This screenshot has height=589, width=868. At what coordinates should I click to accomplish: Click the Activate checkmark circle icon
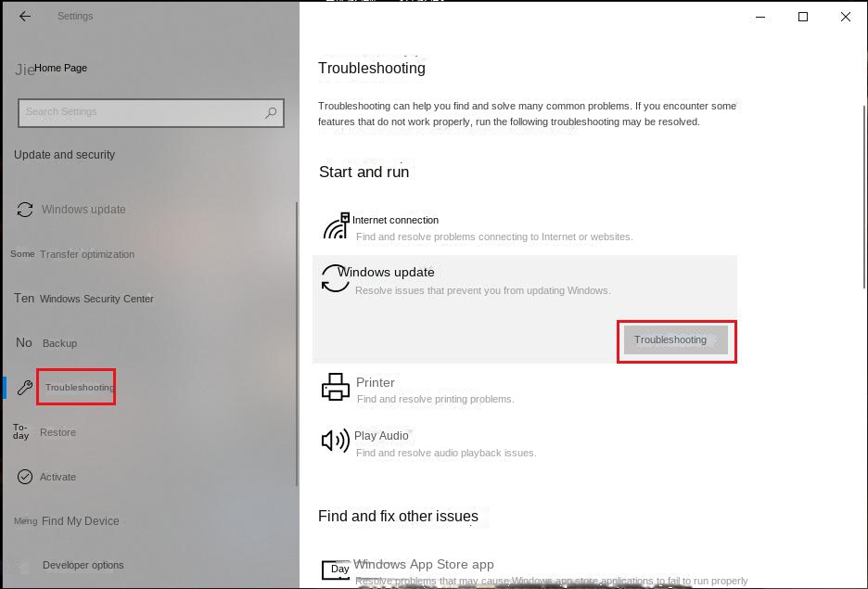(25, 477)
